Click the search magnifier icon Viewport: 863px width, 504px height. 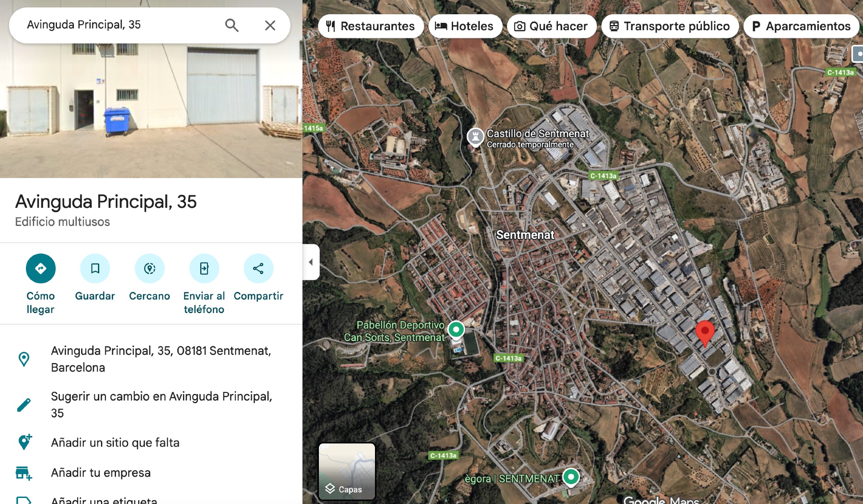tap(232, 25)
